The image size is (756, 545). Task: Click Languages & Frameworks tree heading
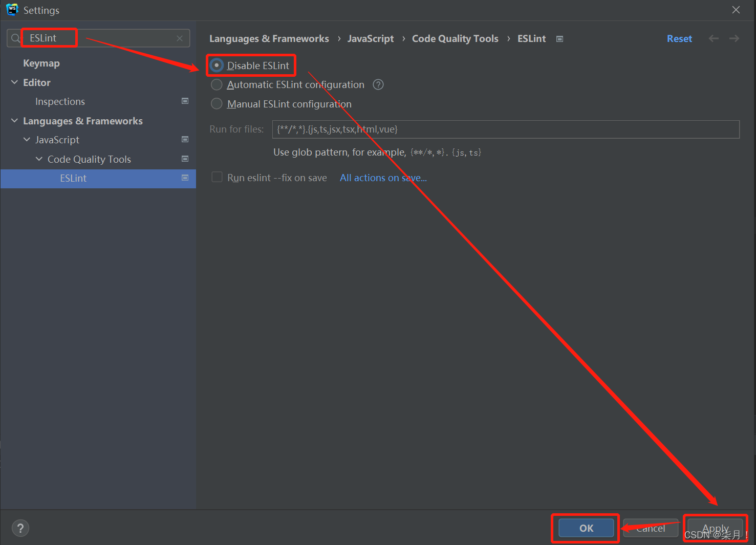tap(83, 121)
